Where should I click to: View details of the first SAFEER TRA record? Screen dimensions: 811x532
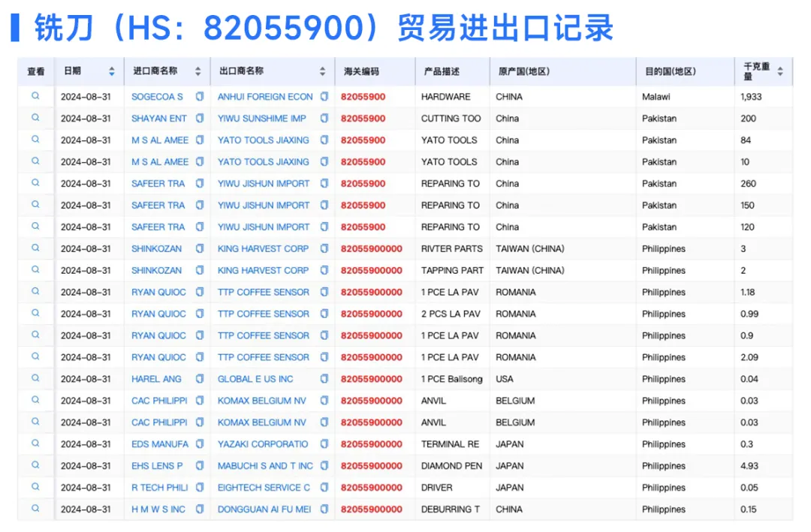click(35, 183)
